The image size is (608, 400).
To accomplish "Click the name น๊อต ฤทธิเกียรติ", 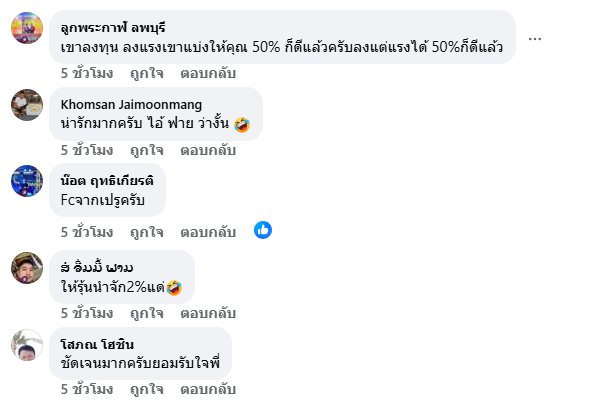I will pyautogui.click(x=104, y=182).
